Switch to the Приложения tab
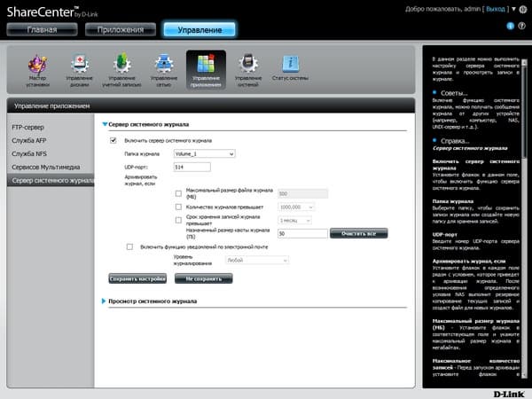The height and width of the screenshot is (399, 532). pyautogui.click(x=121, y=30)
